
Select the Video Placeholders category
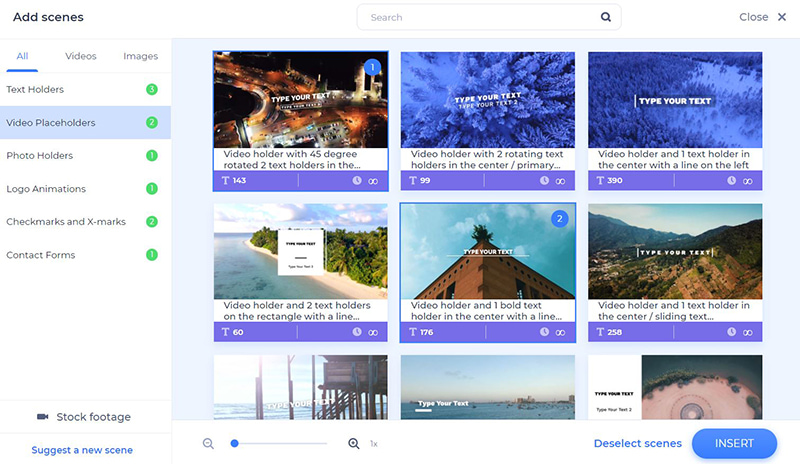[85, 123]
